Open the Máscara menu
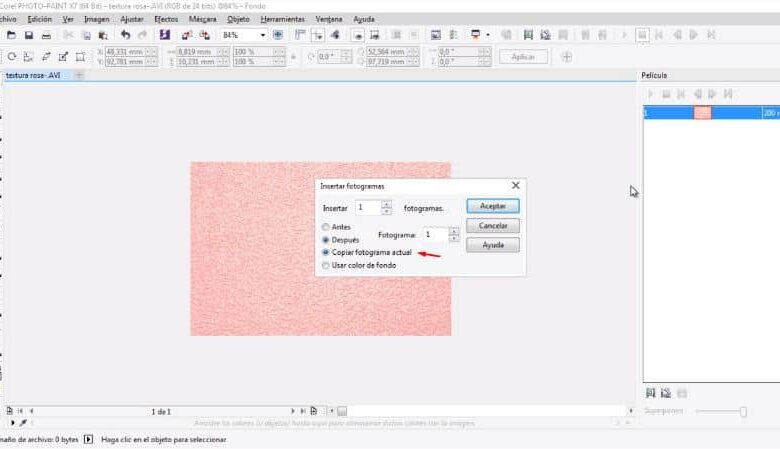 pyautogui.click(x=202, y=19)
